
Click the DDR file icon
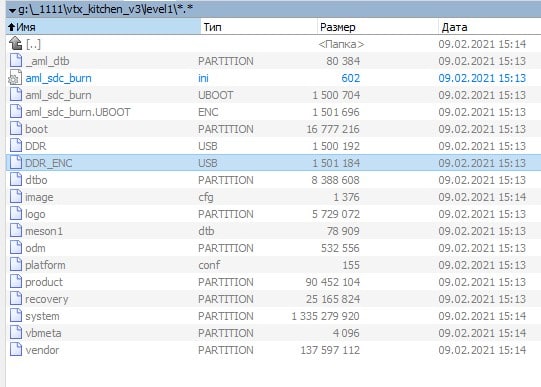pyautogui.click(x=16, y=145)
